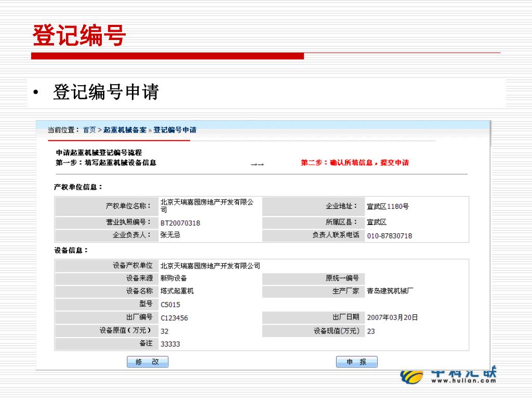Viewport: 532px width, 399px height.
Task: Select the factory number C123456
Action: (x=174, y=318)
